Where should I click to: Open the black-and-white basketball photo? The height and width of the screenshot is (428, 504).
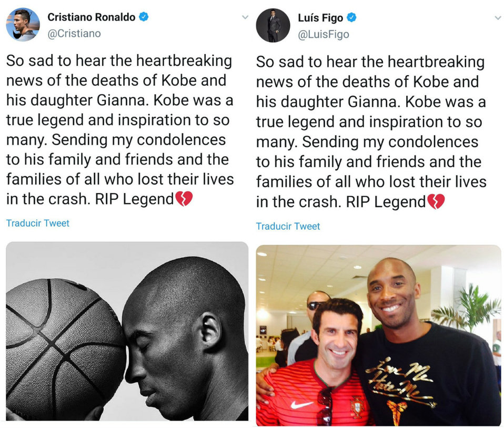coord(127,331)
